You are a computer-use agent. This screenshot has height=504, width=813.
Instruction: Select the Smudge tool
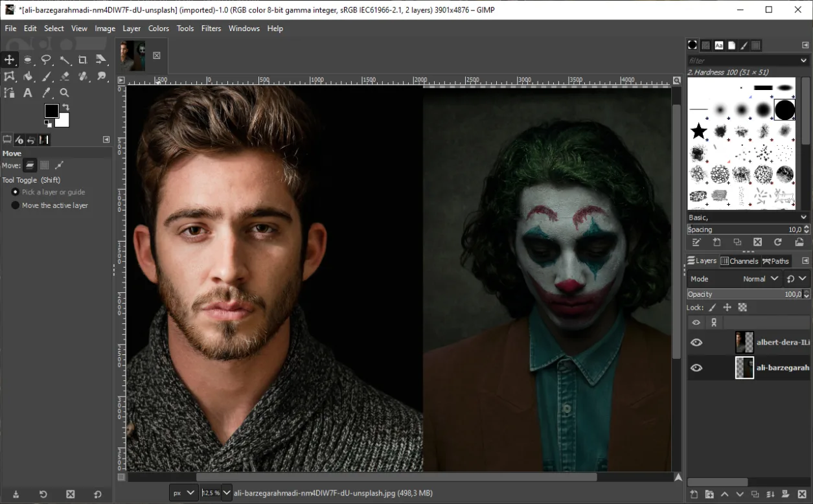[x=101, y=76]
